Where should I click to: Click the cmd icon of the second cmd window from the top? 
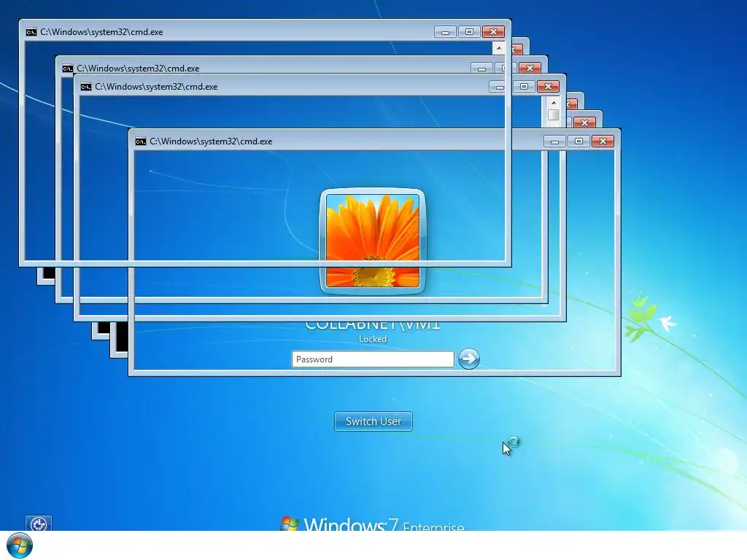pos(68,69)
